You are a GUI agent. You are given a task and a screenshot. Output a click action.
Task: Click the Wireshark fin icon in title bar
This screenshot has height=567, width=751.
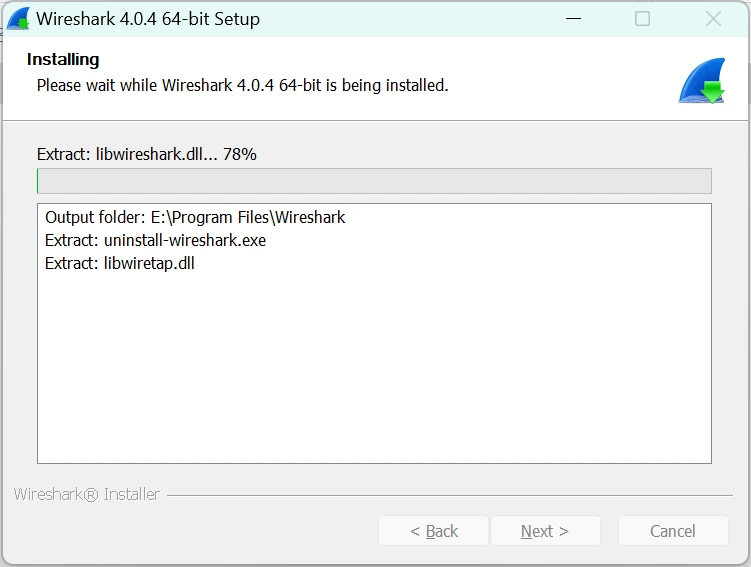[x=18, y=19]
